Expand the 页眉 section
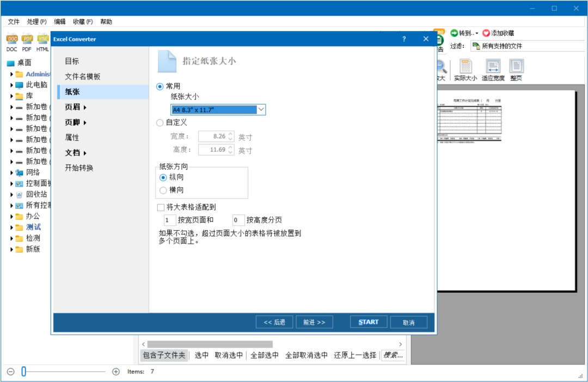This screenshot has width=588, height=382. point(85,108)
